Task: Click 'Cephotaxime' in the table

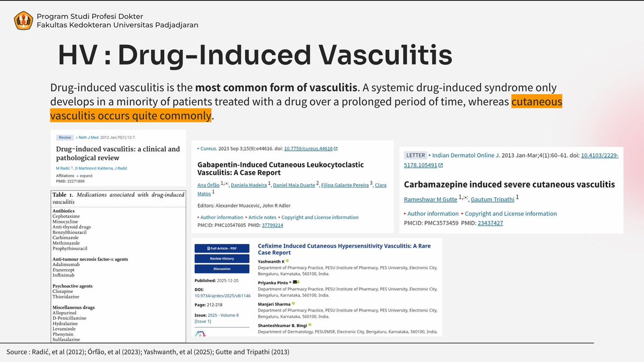Action: [x=65, y=216]
